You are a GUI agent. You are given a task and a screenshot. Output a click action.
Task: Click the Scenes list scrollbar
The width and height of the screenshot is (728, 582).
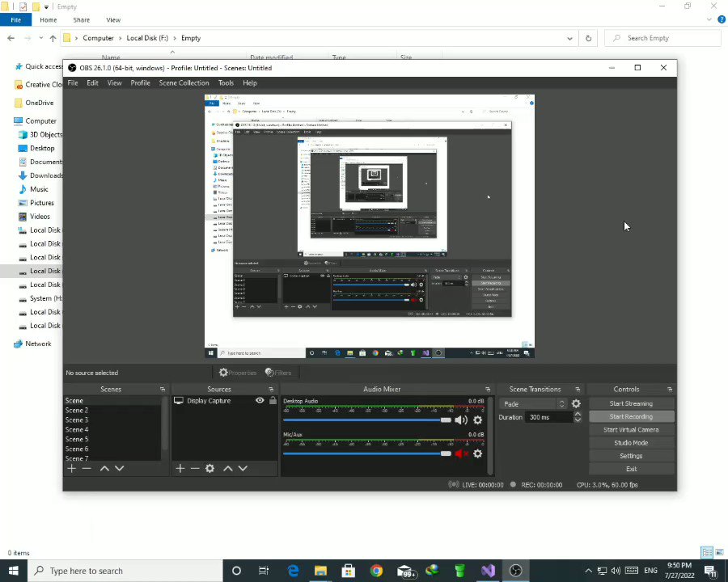(x=164, y=424)
